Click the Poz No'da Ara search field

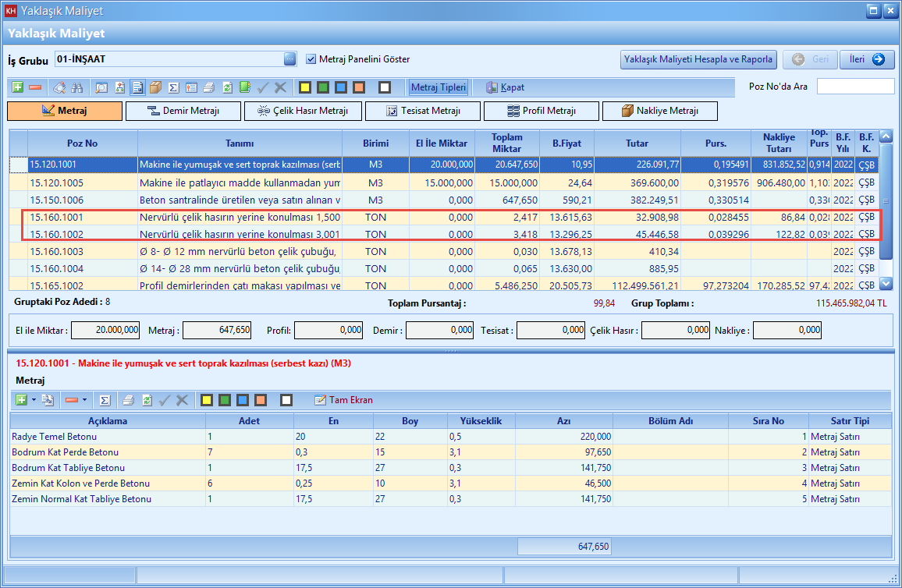pyautogui.click(x=854, y=87)
